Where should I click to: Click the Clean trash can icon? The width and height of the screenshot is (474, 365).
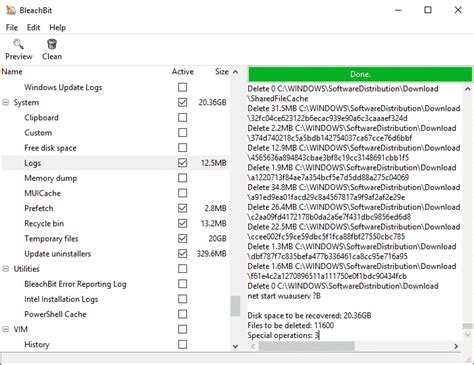tap(52, 44)
